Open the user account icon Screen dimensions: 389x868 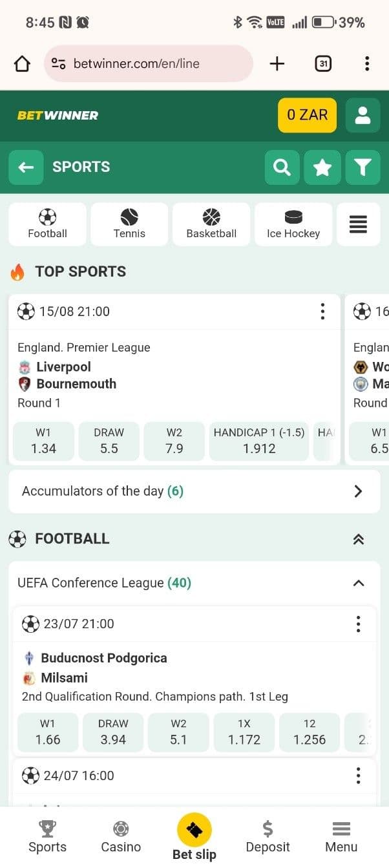(363, 115)
